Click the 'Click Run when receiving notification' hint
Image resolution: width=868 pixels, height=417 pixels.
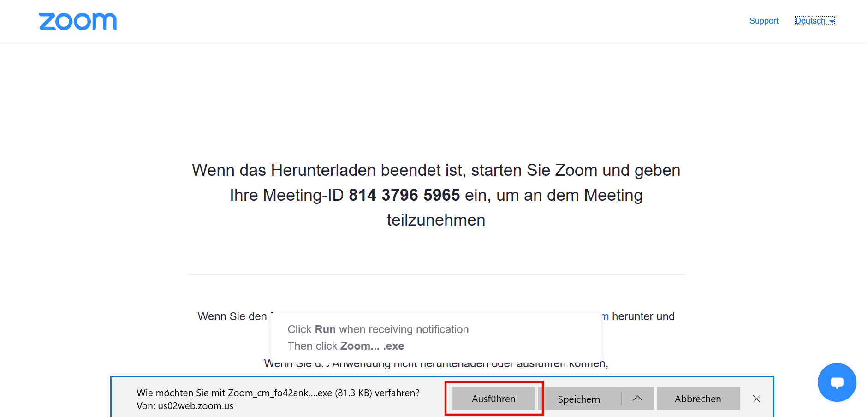pos(378,329)
